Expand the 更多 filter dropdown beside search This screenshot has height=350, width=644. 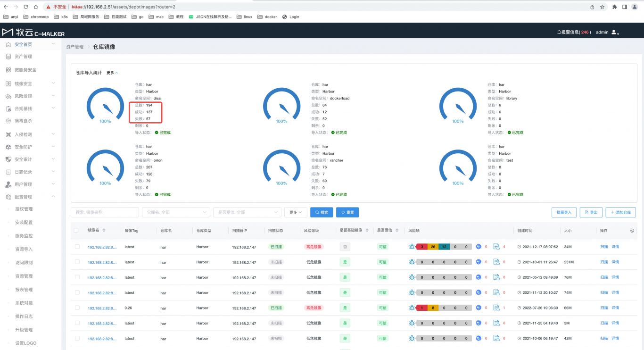click(x=296, y=212)
